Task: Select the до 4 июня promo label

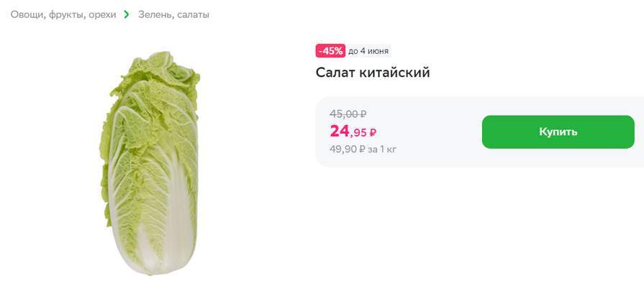Action: (x=368, y=51)
